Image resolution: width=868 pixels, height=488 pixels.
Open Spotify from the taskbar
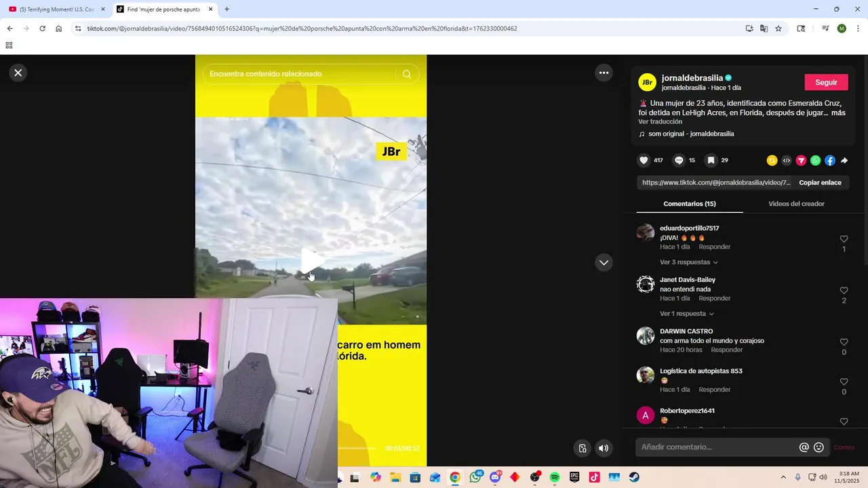coord(554,477)
